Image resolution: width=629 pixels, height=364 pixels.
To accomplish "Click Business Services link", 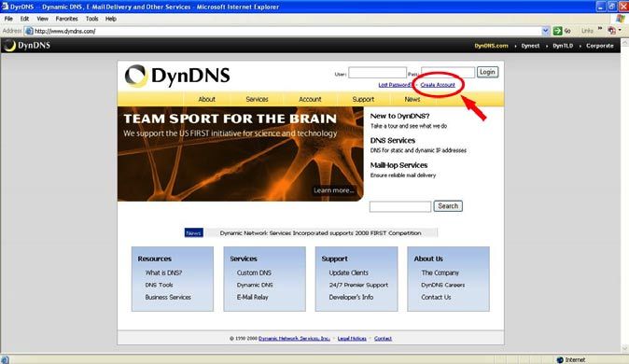I will [168, 298].
